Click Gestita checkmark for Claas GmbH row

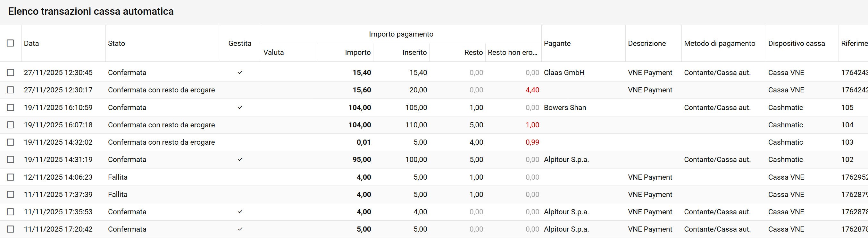point(240,72)
